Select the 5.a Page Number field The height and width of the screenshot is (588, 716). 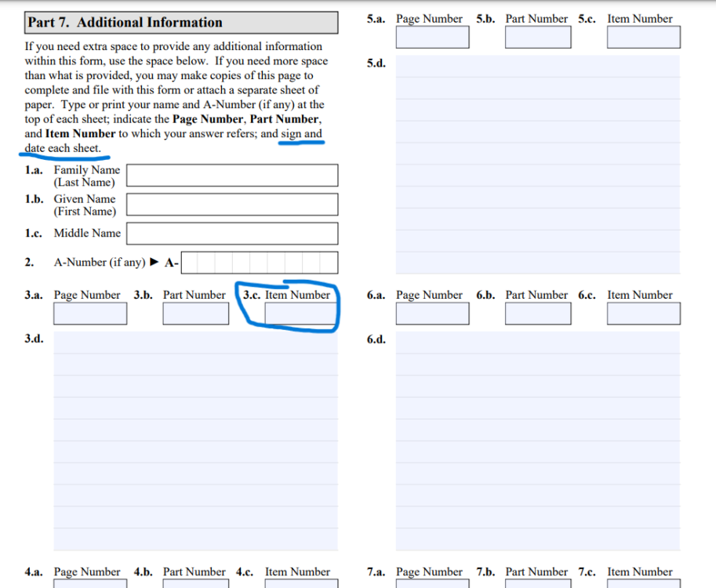click(x=432, y=37)
